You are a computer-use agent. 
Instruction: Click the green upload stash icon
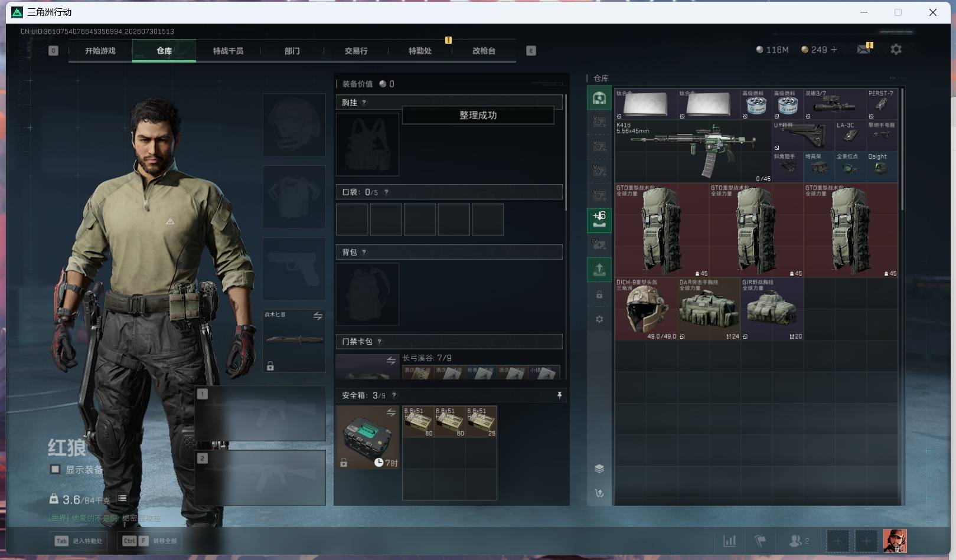coord(599,270)
